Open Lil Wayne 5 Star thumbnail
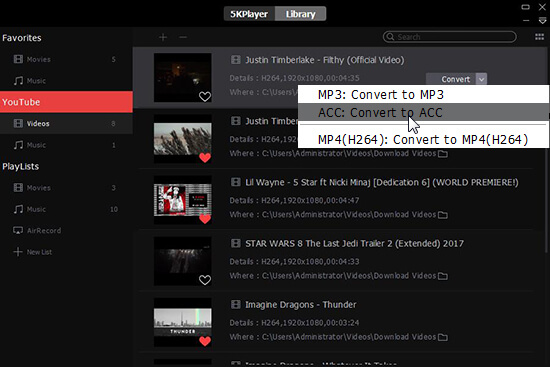 click(183, 200)
